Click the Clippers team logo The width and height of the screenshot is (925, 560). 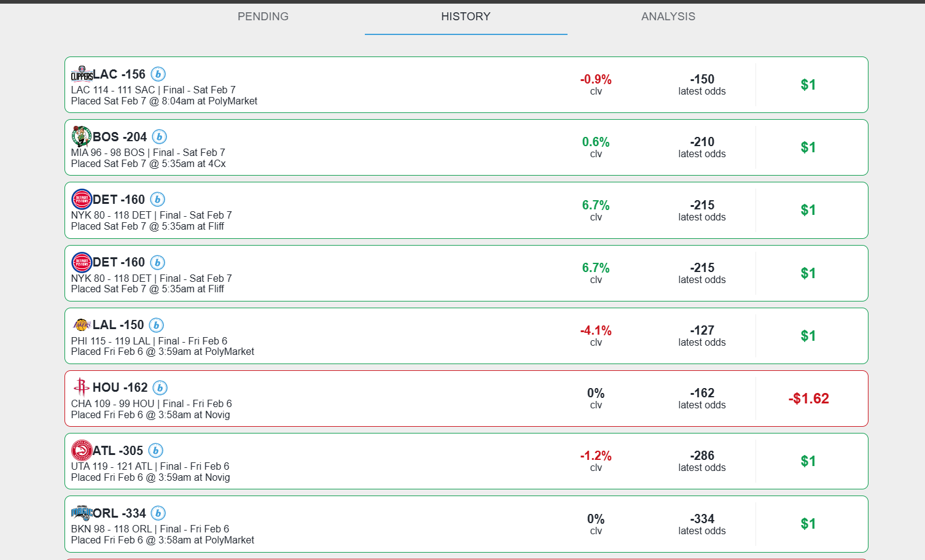tap(82, 74)
